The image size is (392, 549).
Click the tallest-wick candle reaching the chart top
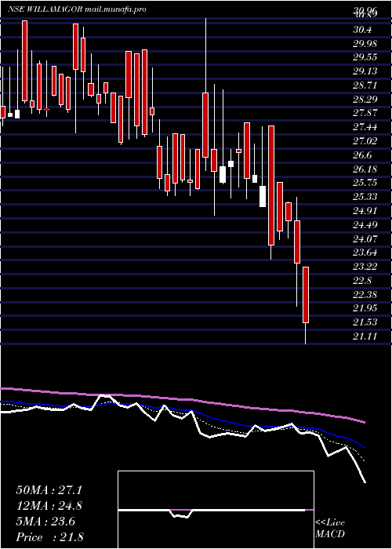(205, 125)
